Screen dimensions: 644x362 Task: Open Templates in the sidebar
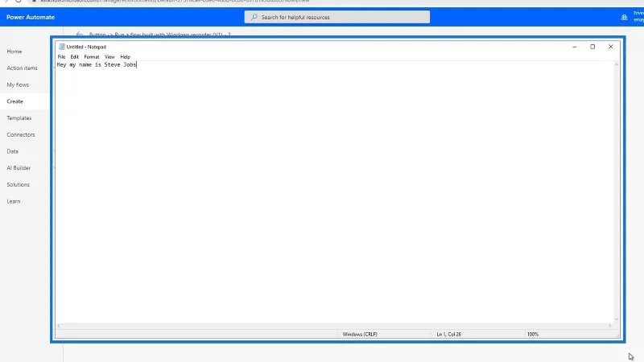pos(19,117)
